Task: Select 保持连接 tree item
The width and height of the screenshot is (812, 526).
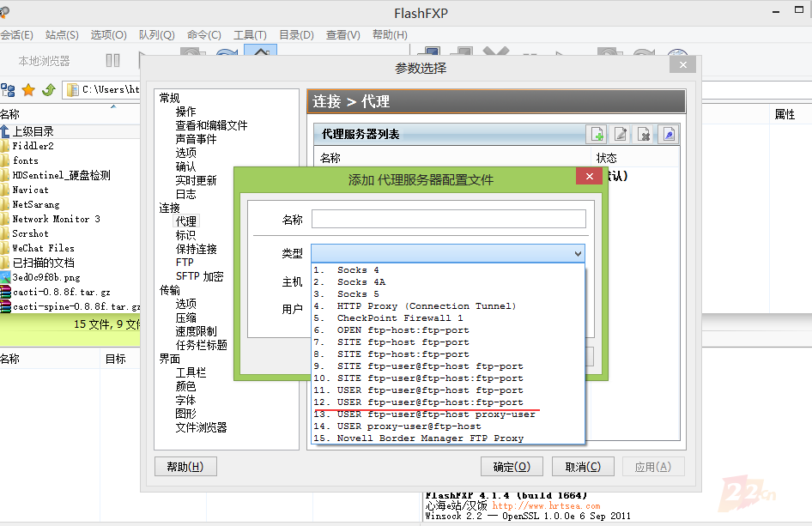Action: 196,249
